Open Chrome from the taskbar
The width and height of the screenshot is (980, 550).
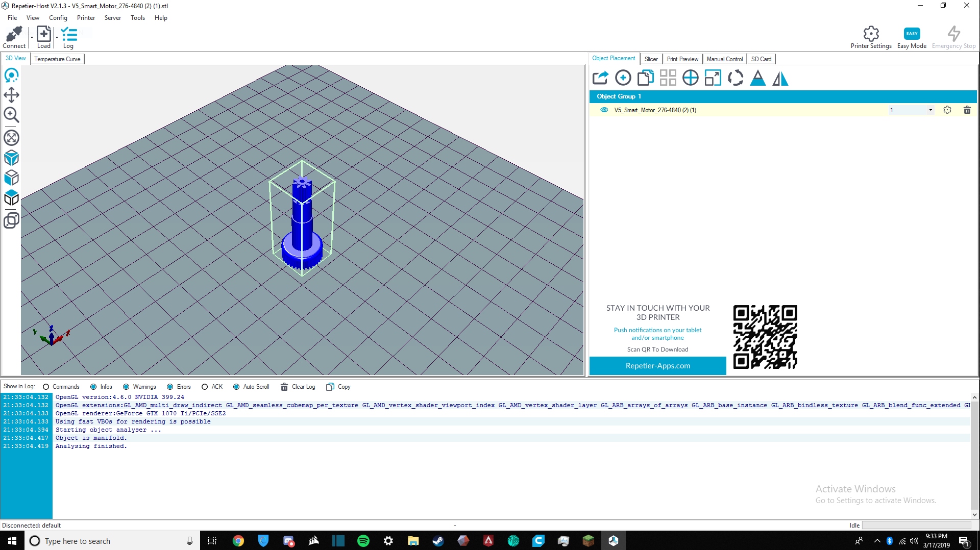[x=238, y=541]
